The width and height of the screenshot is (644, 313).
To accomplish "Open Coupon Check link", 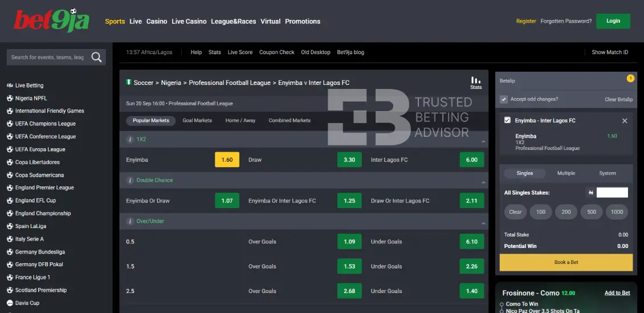I will tap(277, 52).
